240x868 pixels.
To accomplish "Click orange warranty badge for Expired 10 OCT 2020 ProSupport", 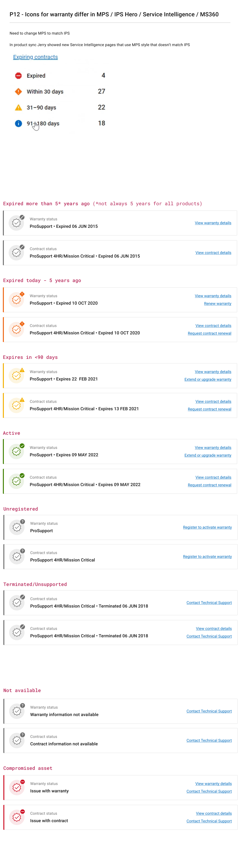I will coord(17,300).
